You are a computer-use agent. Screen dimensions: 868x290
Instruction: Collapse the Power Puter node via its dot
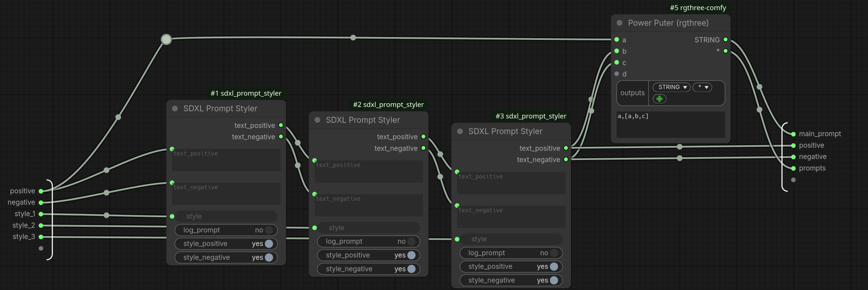point(619,23)
